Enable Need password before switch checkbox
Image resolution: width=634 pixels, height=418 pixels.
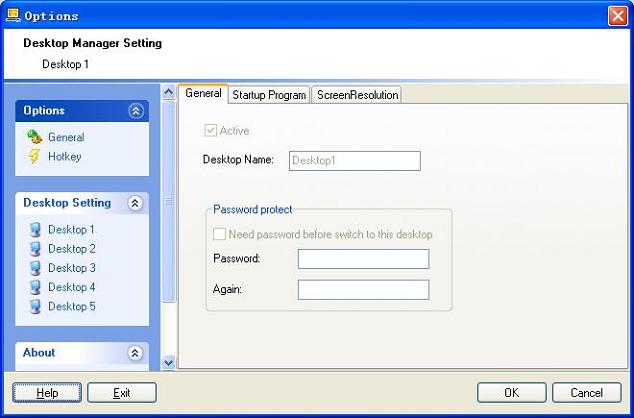(219, 234)
